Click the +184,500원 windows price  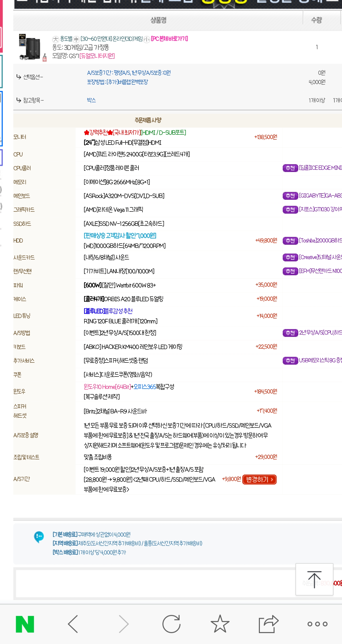(266, 391)
